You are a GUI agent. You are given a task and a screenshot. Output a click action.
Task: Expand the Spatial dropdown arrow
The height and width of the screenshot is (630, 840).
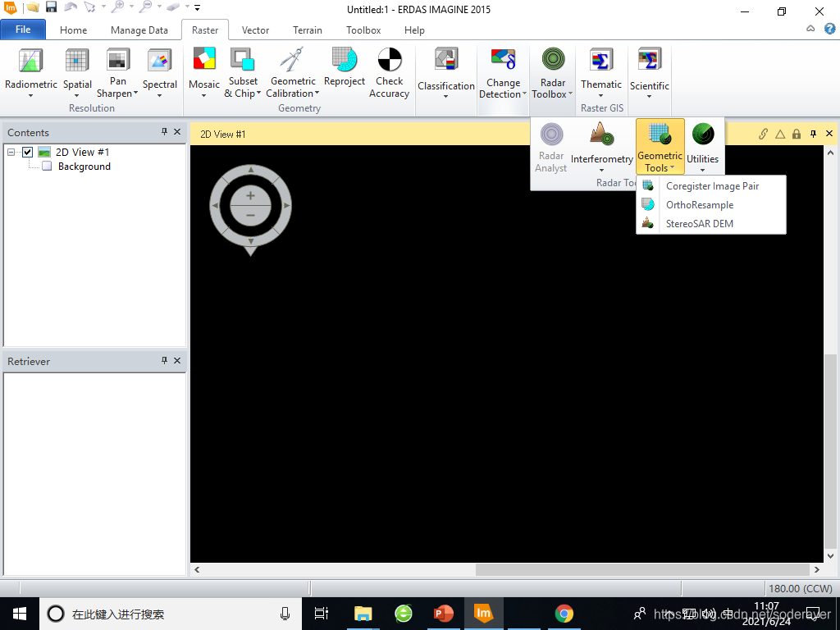(x=76, y=96)
